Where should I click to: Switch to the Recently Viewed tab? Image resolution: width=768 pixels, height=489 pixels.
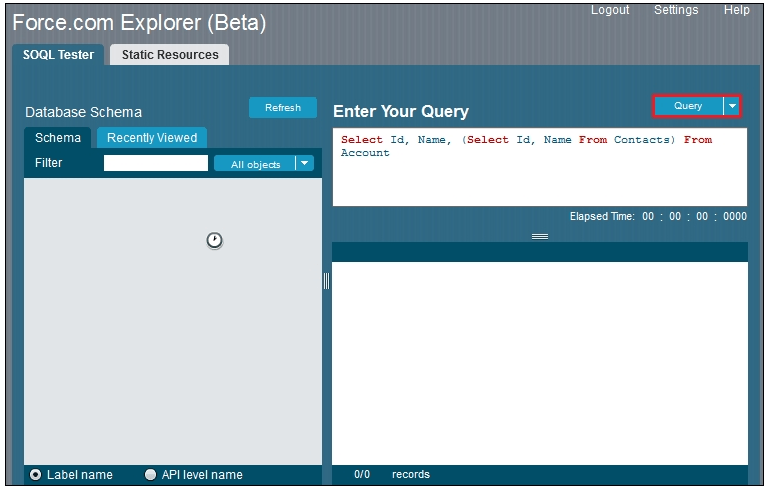point(152,138)
